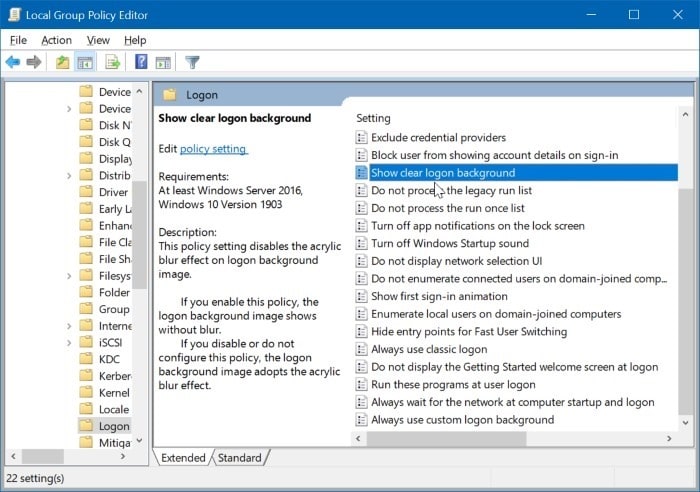Select the Enhanc tree item
The height and width of the screenshot is (492, 700).
click(x=115, y=225)
